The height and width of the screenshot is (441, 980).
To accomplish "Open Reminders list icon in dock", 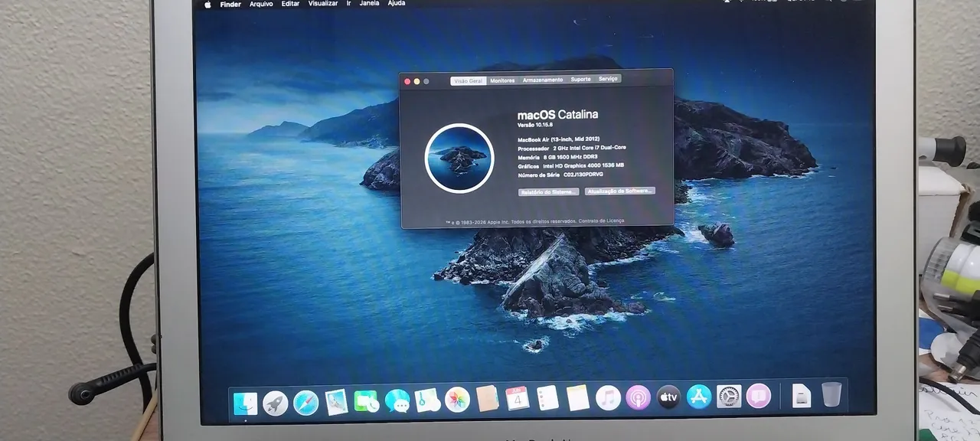I will coord(547,398).
